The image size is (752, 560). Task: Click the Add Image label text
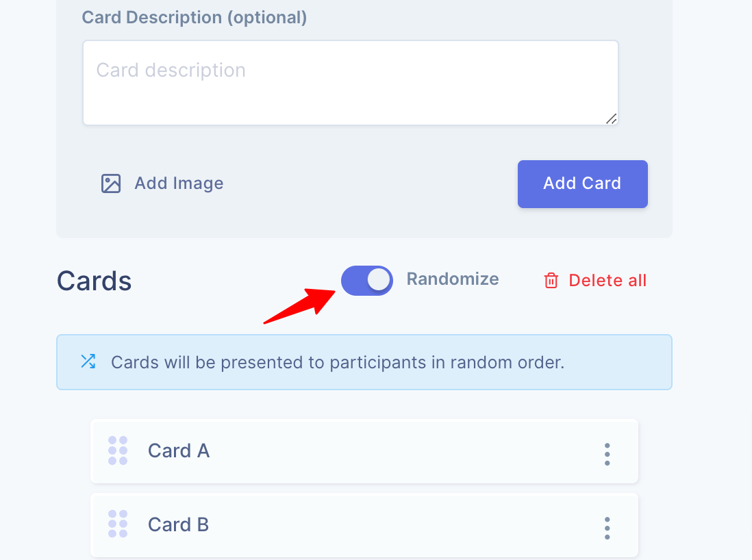pos(179,183)
